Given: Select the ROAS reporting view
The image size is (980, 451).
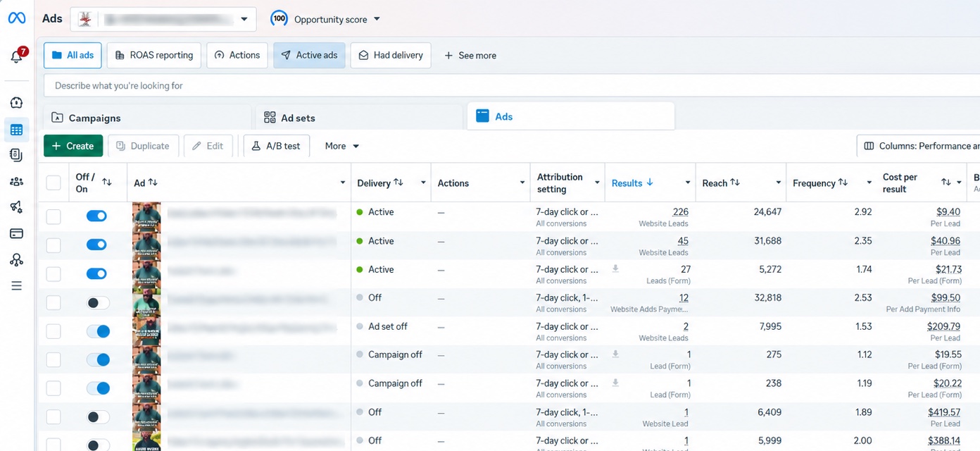Looking at the screenshot, I should [x=154, y=55].
